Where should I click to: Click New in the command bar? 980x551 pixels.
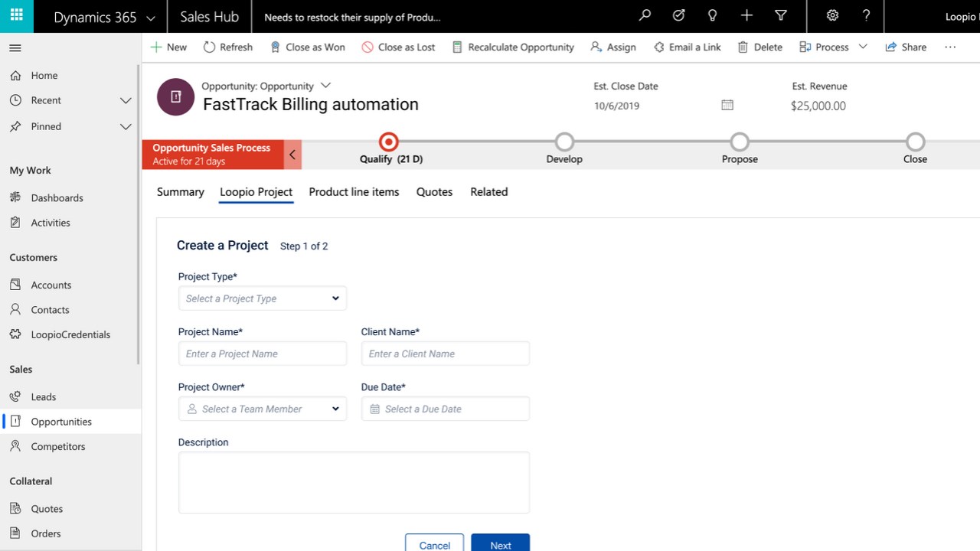click(x=168, y=47)
